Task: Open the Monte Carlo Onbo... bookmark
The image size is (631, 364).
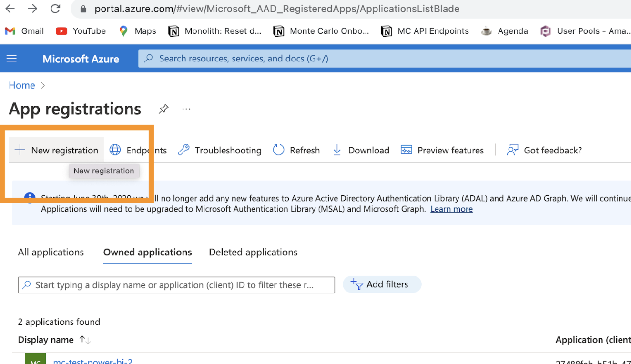Action: [321, 31]
